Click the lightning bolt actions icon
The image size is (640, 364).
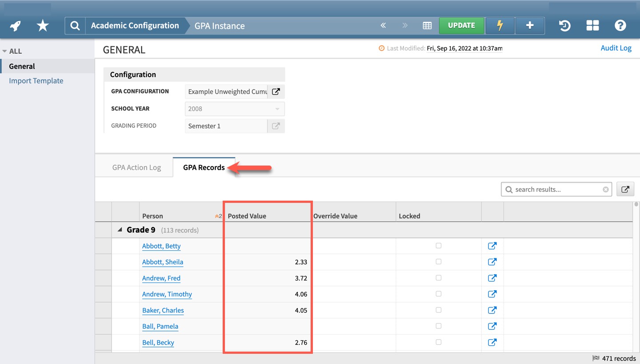pyautogui.click(x=500, y=26)
